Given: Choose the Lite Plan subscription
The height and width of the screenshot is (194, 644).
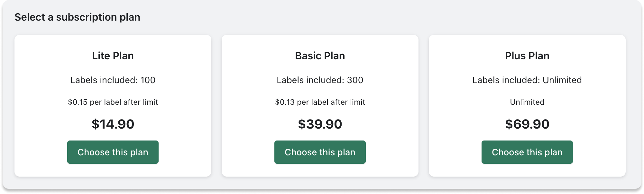Looking at the screenshot, I should coord(113,152).
